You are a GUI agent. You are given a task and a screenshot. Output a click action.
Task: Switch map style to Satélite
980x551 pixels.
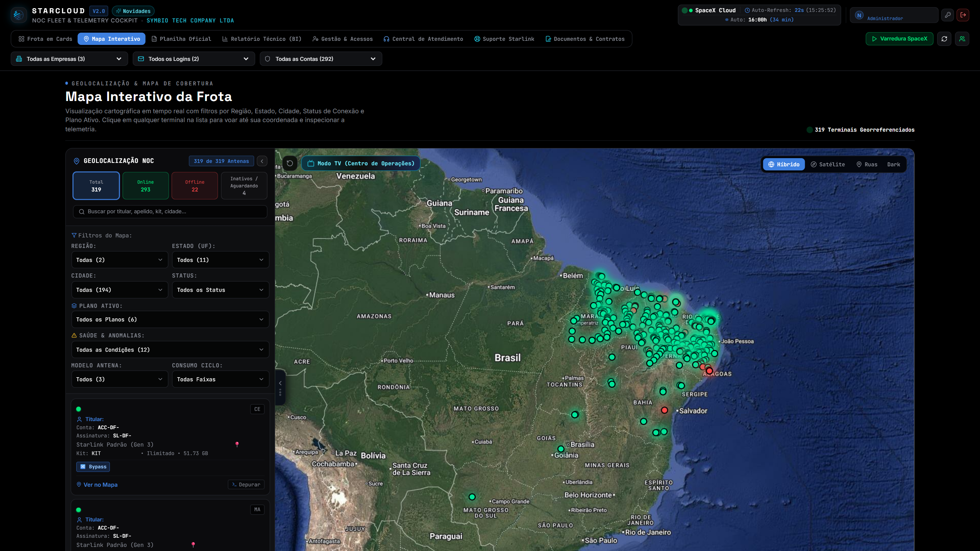click(x=828, y=164)
